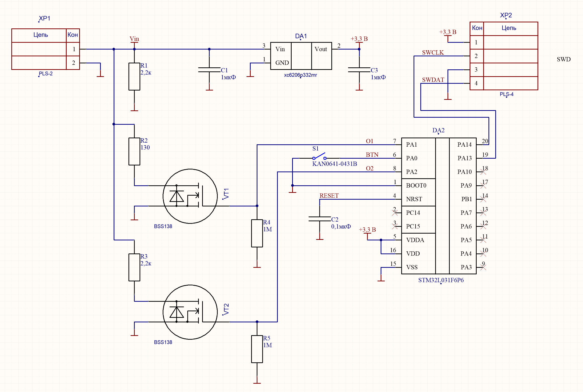Select capacitor C2 near RESET net
Screen dimensions: 583x392
tap(320, 219)
